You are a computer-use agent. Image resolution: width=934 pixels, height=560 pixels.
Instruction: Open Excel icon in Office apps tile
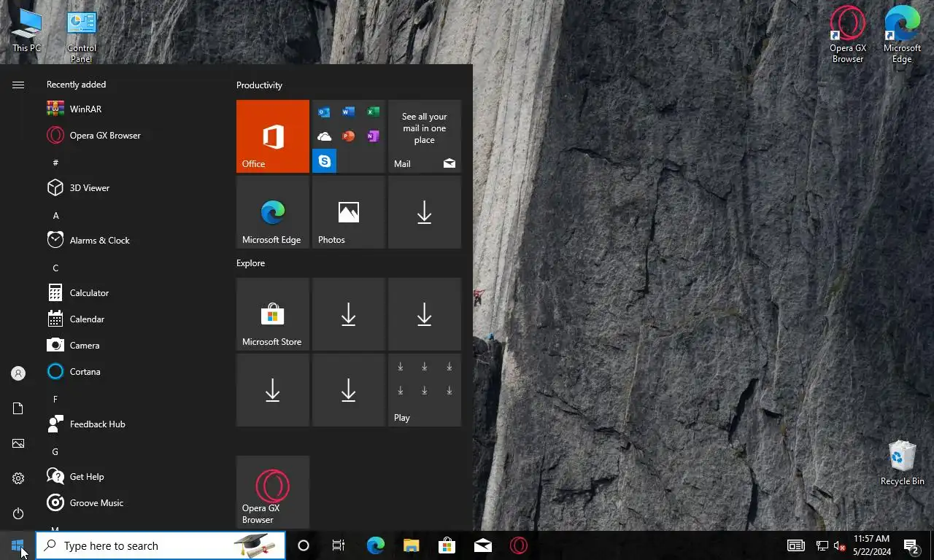pos(373,112)
